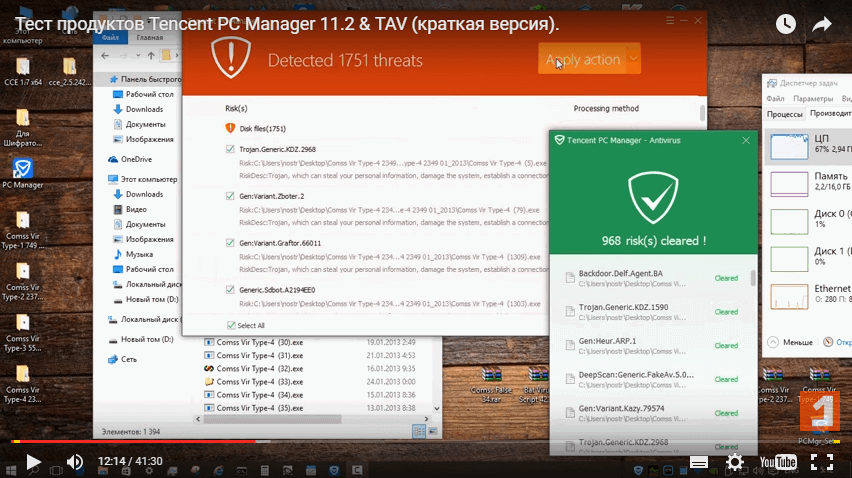Viewport: 852px width, 478px height.
Task: Toggle subtitles captions button in player
Action: click(x=699, y=462)
